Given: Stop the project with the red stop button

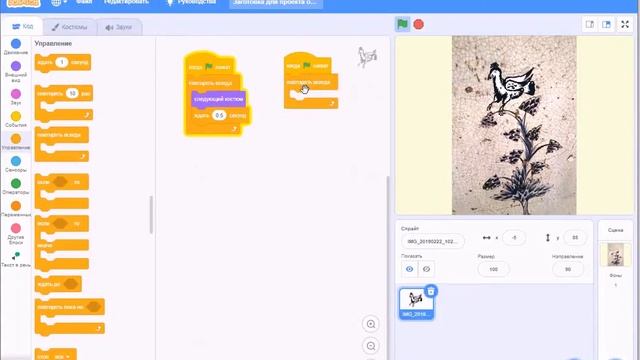Looking at the screenshot, I should 418,24.
